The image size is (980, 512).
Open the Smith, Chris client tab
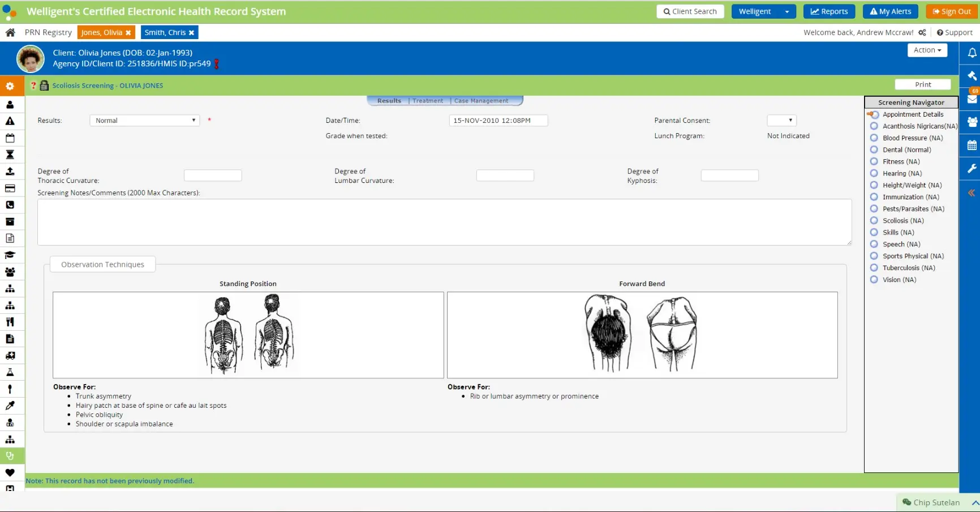point(165,32)
